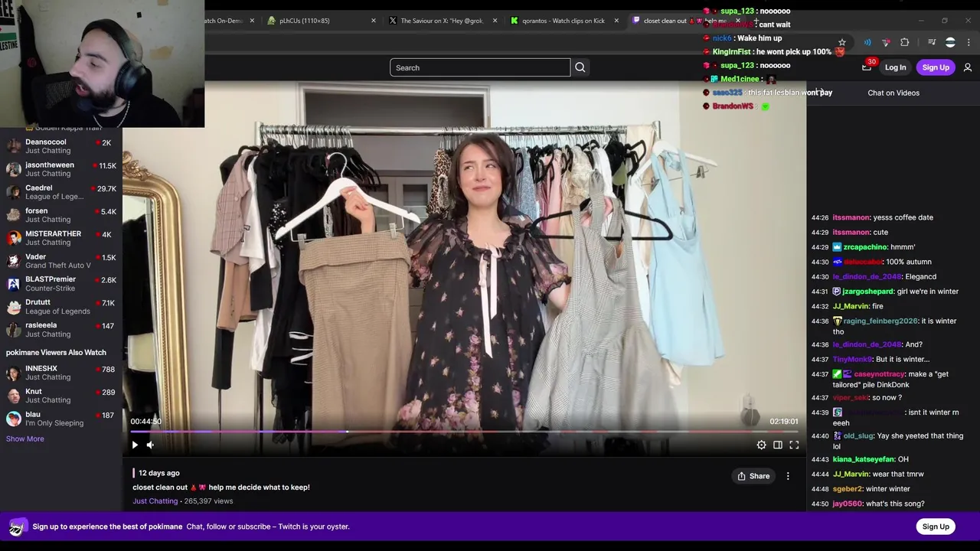980x551 pixels.
Task: Click the old_slug username in chat
Action: (858, 436)
